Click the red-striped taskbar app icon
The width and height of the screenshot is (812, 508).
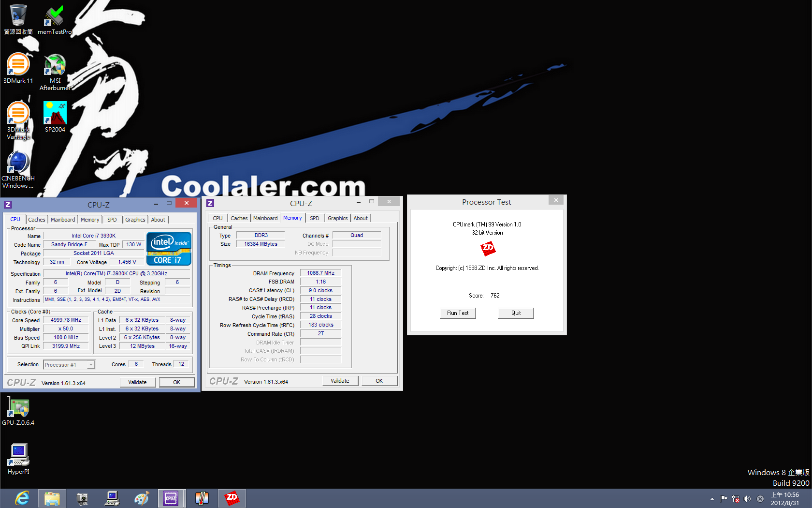pos(202,498)
